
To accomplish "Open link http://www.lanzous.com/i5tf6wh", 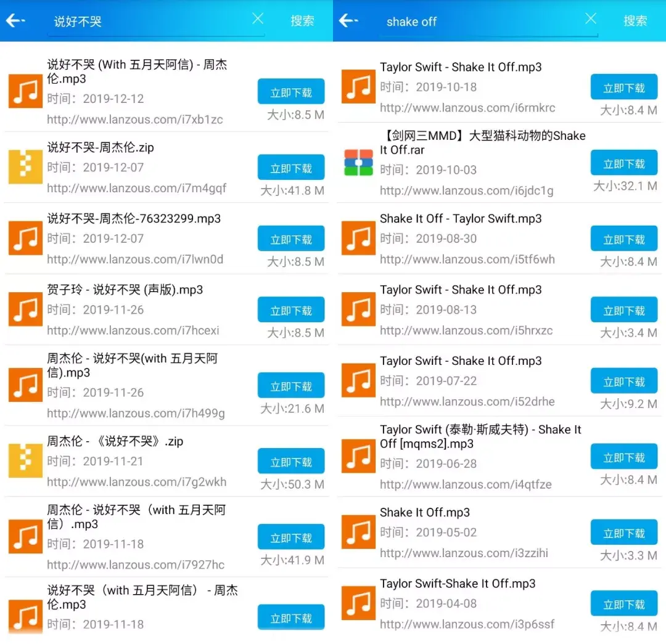I will point(467,259).
